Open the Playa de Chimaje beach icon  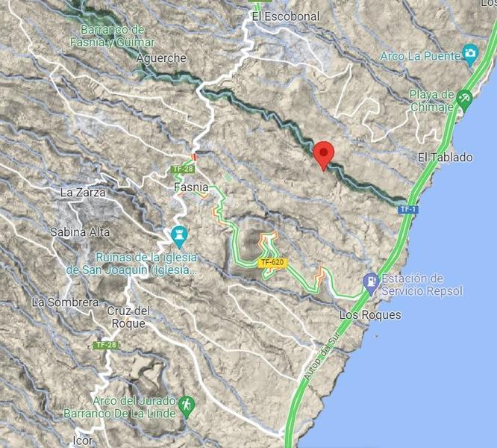click(x=465, y=100)
